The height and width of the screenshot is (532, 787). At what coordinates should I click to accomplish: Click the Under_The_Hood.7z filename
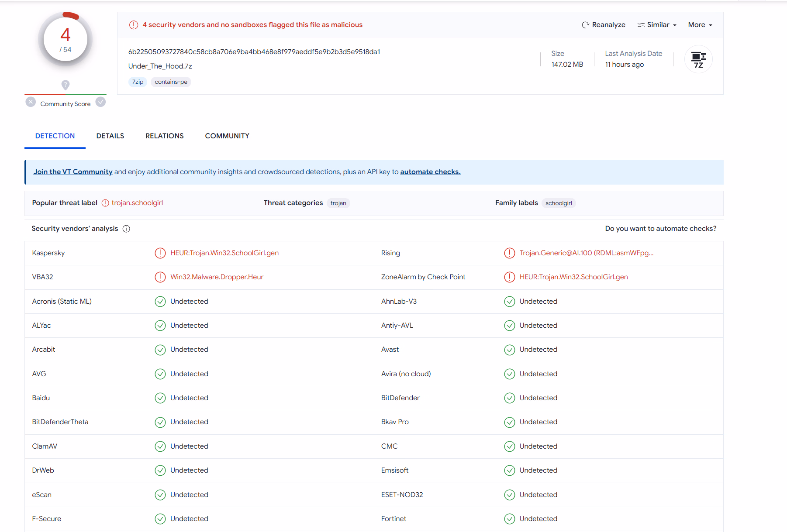(160, 66)
